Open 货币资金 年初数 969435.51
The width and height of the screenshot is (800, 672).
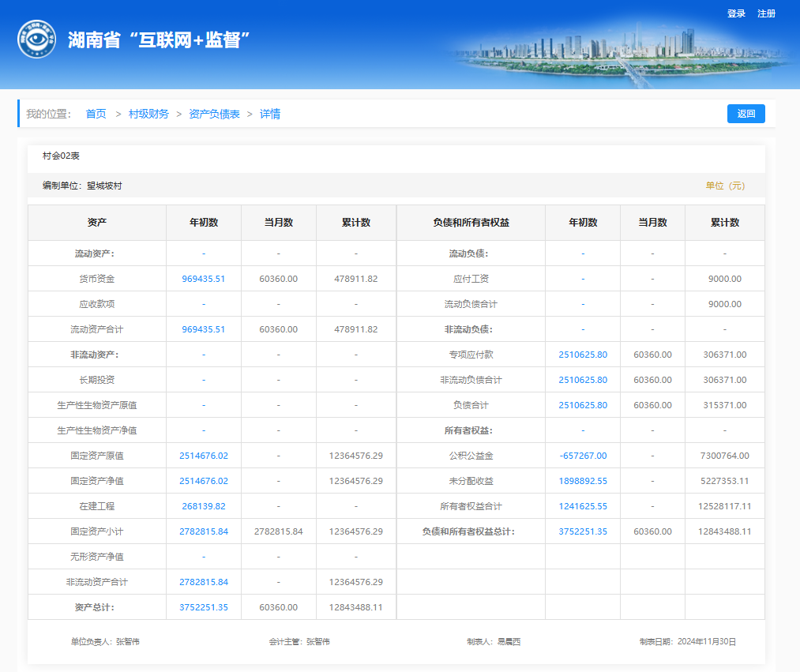204,279
